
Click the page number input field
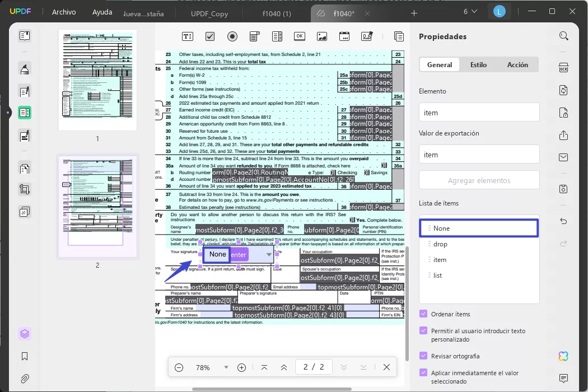click(314, 367)
